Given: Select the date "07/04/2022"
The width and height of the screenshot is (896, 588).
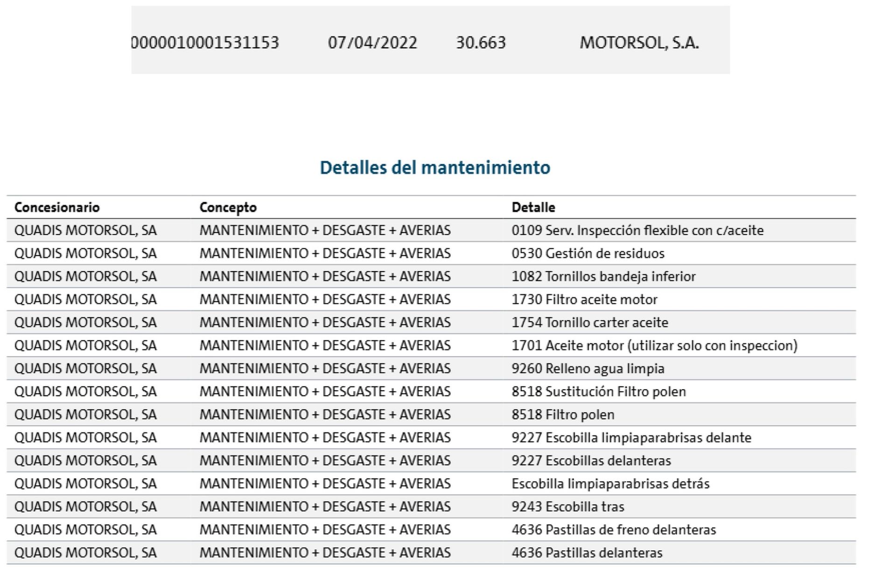Looking at the screenshot, I should 372,43.
